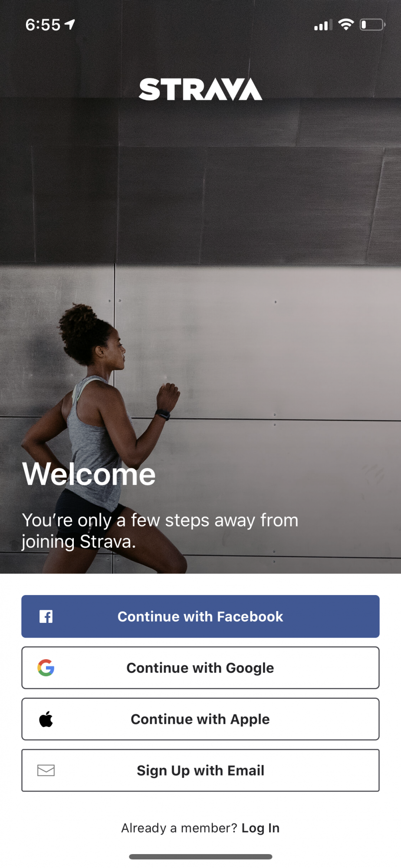This screenshot has height=868, width=401.
Task: Tap the Strava logo at top
Action: 200,89
